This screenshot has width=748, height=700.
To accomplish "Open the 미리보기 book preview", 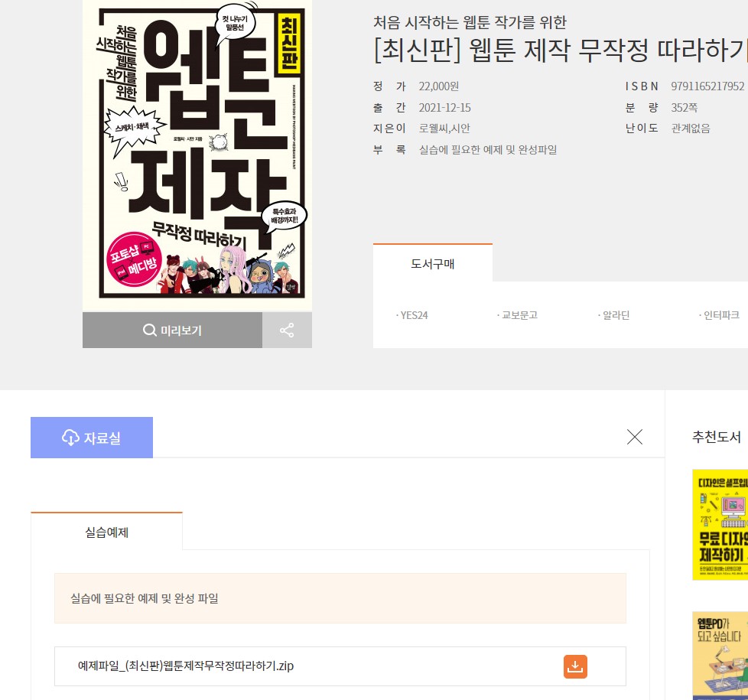I will 172,330.
